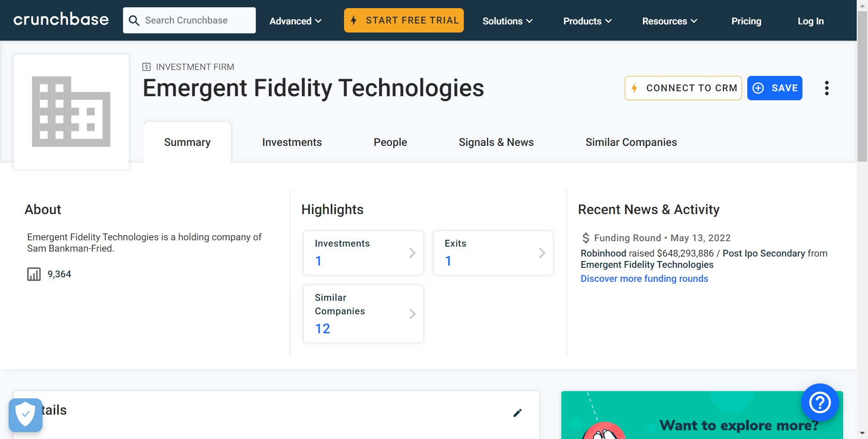This screenshot has height=439, width=868.
Task: Click Emergent Fidelity Technologies news link
Action: click(x=647, y=265)
